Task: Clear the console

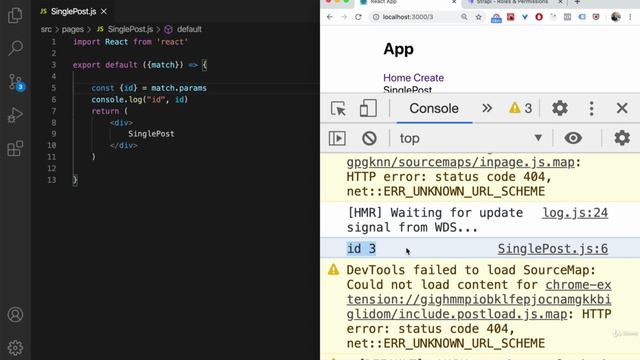Action: click(369, 138)
